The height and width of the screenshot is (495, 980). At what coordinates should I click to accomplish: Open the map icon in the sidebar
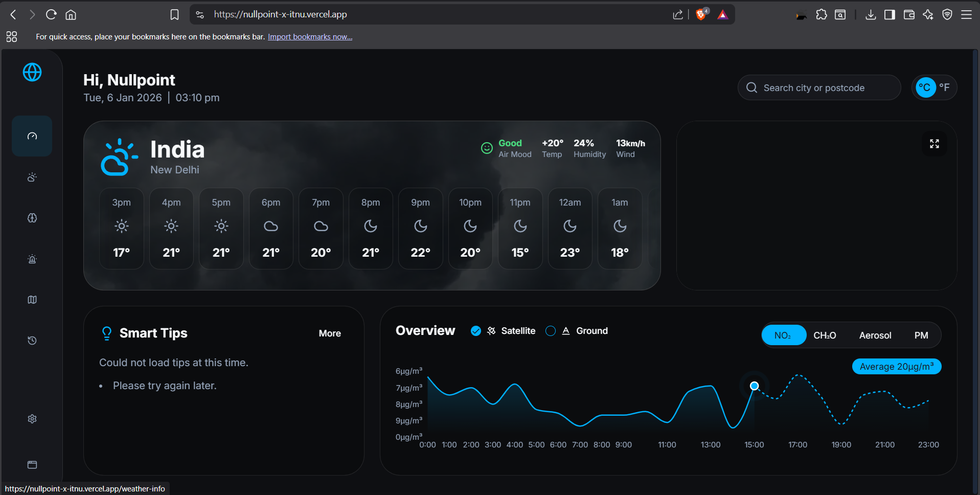pyautogui.click(x=32, y=300)
